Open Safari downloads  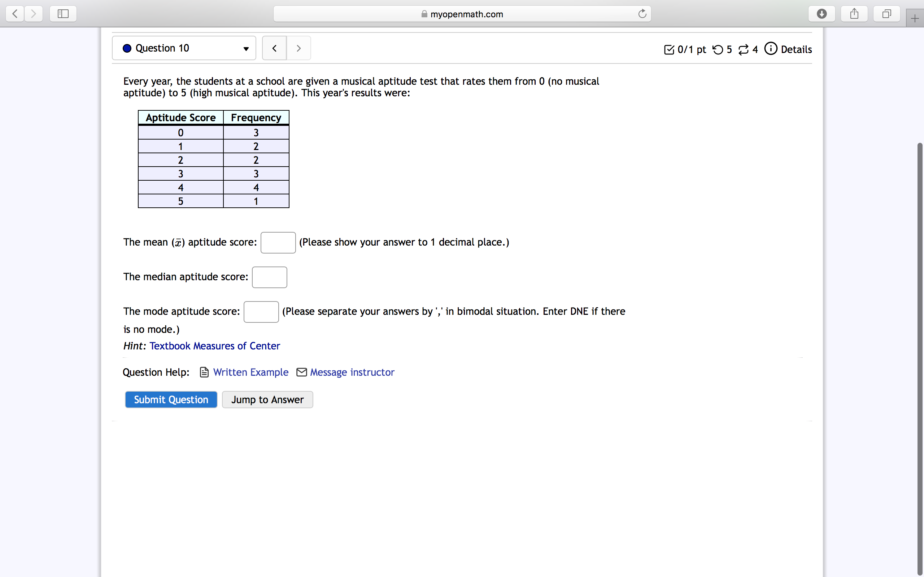821,14
